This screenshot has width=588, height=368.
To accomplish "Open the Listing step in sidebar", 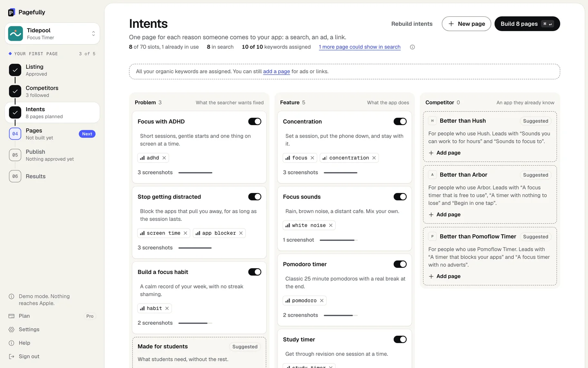I will tap(52, 70).
